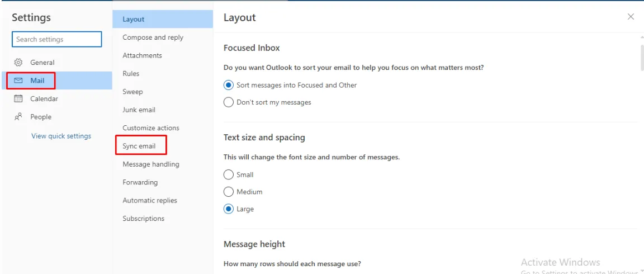The image size is (644, 274).
Task: Go to the Rules section
Action: click(131, 74)
